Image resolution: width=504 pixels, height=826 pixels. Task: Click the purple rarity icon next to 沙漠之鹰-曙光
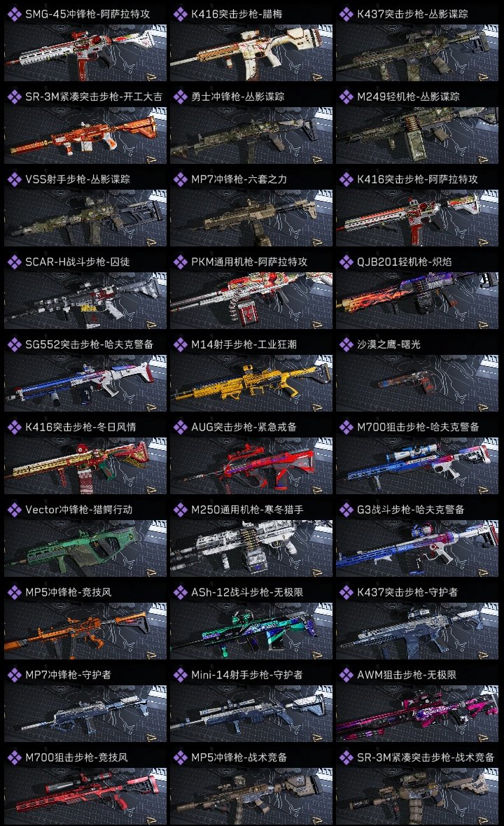click(346, 344)
